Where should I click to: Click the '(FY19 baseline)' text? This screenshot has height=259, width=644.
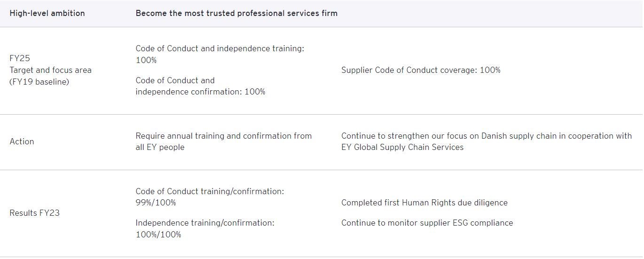click(x=39, y=82)
